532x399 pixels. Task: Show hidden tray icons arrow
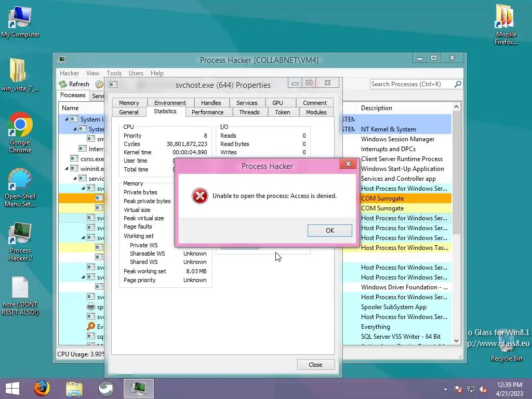pos(445,389)
